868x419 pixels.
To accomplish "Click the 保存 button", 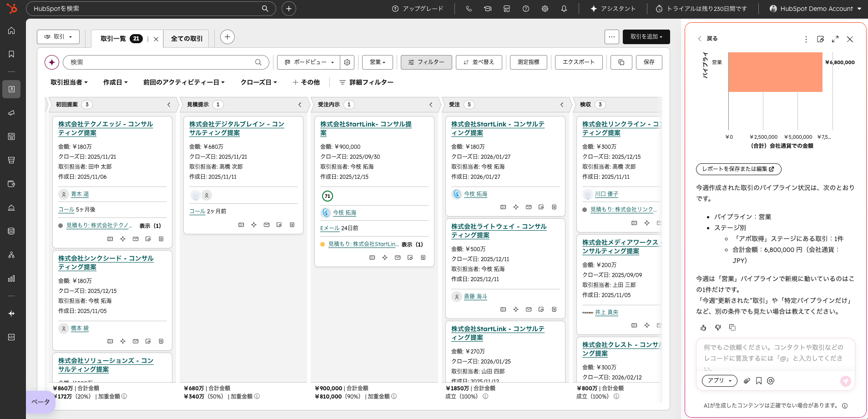I will [x=649, y=62].
